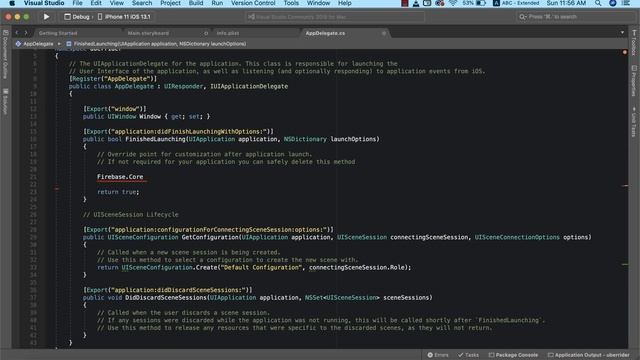Close the AppDelegate.cs tab
This screenshot has height=360, width=640.
tap(384, 33)
